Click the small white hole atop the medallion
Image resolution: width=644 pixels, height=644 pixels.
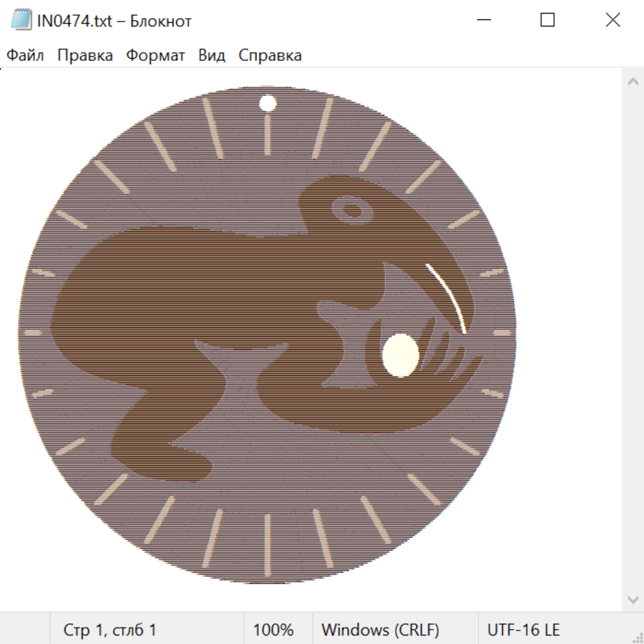click(x=267, y=103)
